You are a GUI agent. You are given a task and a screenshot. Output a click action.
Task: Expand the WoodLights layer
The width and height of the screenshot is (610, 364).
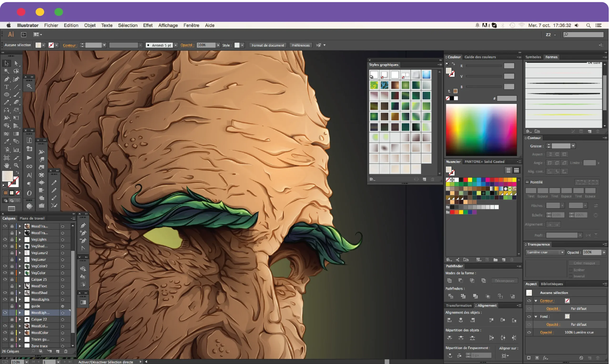coord(20,299)
